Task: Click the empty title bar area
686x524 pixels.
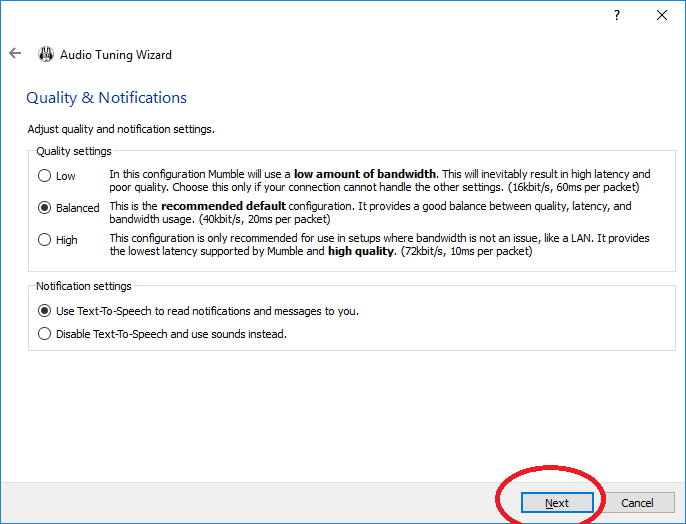Action: 300,15
